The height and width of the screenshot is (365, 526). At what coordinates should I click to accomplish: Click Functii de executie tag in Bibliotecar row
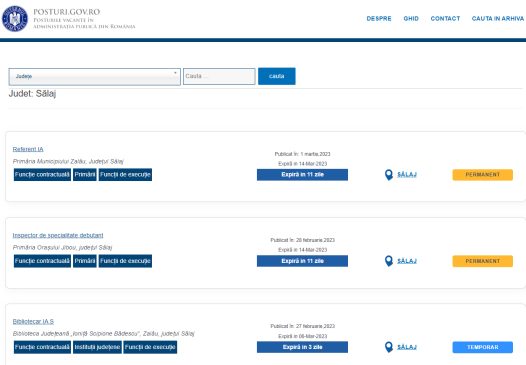pyautogui.click(x=150, y=347)
